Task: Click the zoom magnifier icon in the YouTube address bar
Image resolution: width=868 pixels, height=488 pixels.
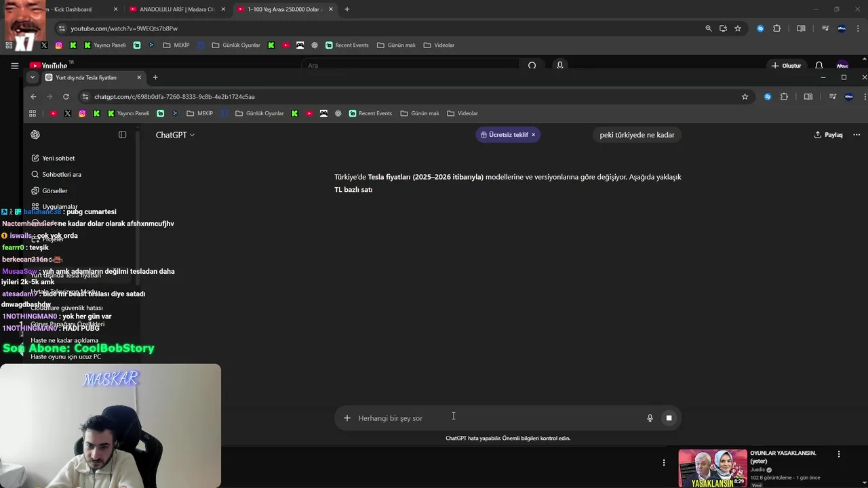Action: [x=709, y=28]
